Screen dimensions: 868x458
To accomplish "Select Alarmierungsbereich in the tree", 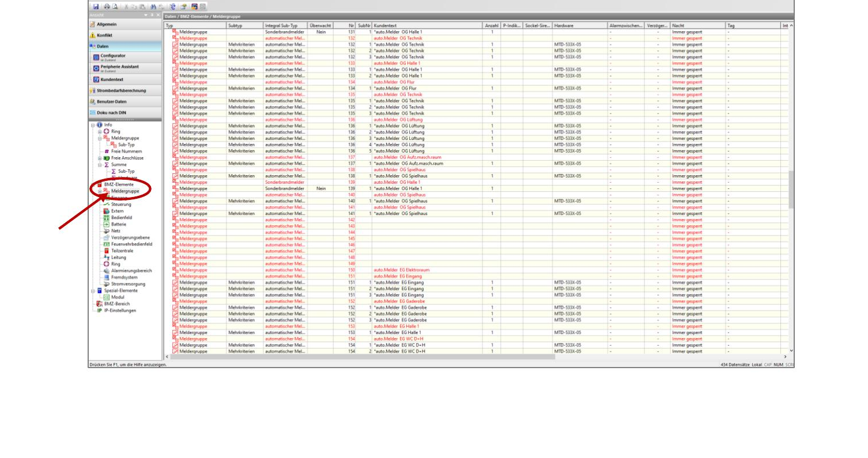I will (x=127, y=270).
